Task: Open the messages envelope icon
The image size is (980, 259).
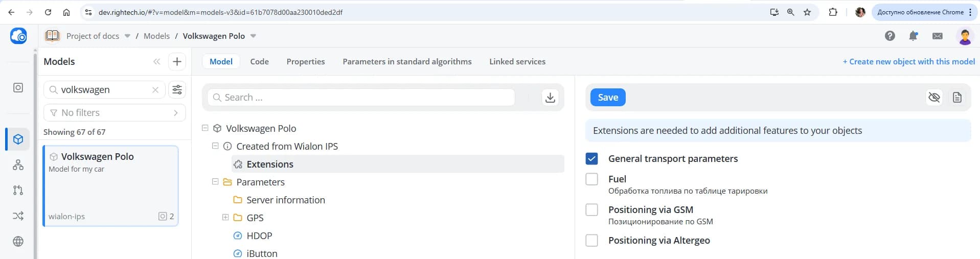Action: pos(938,36)
